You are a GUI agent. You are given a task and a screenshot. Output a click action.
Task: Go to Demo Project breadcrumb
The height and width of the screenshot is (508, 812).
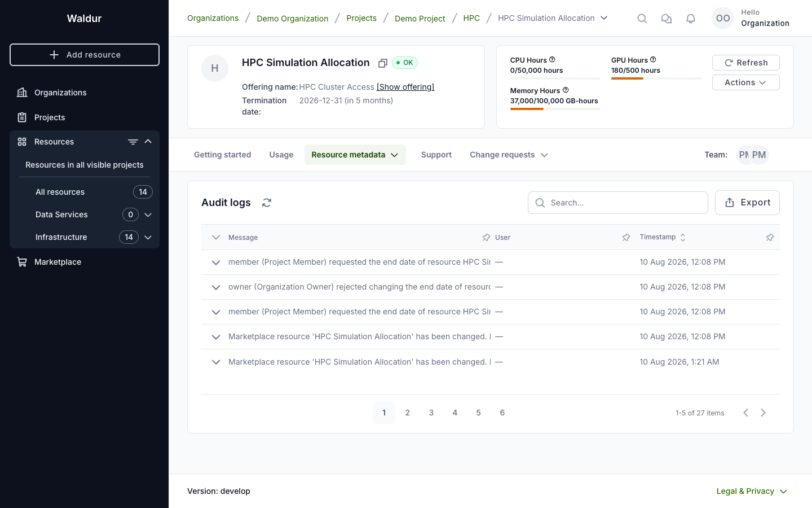point(420,19)
